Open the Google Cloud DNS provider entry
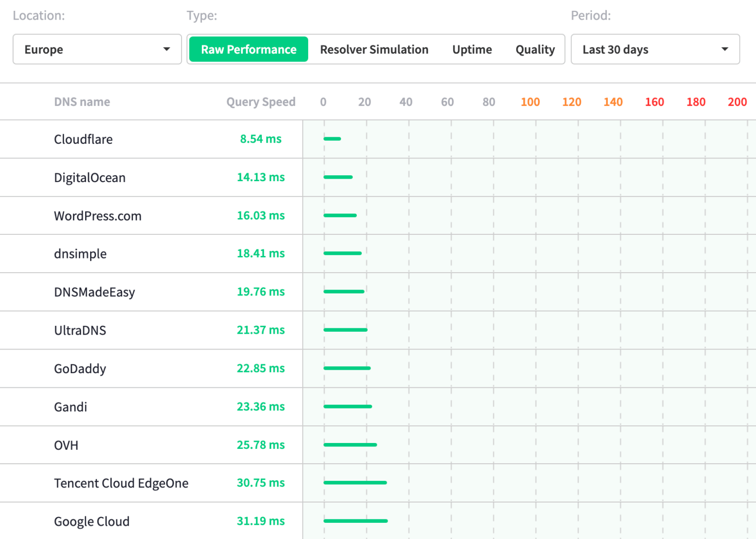This screenshot has width=756, height=539. (92, 521)
